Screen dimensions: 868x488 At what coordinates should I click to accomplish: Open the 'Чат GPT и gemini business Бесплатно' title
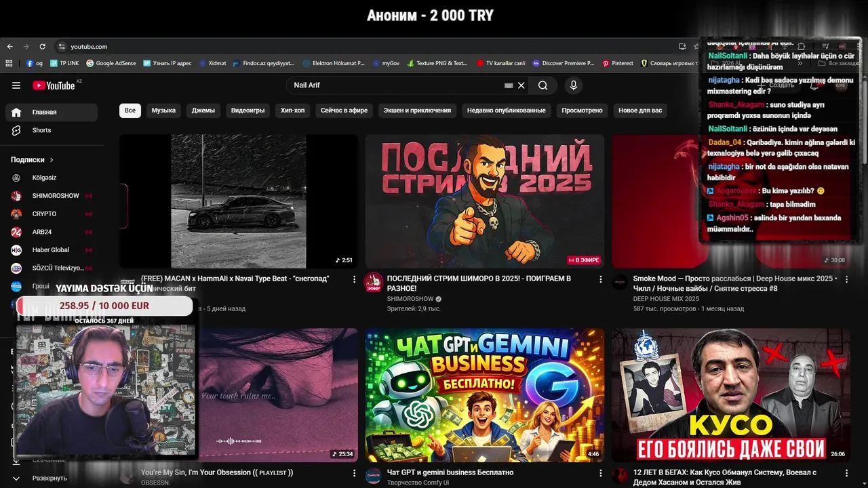[450, 472]
